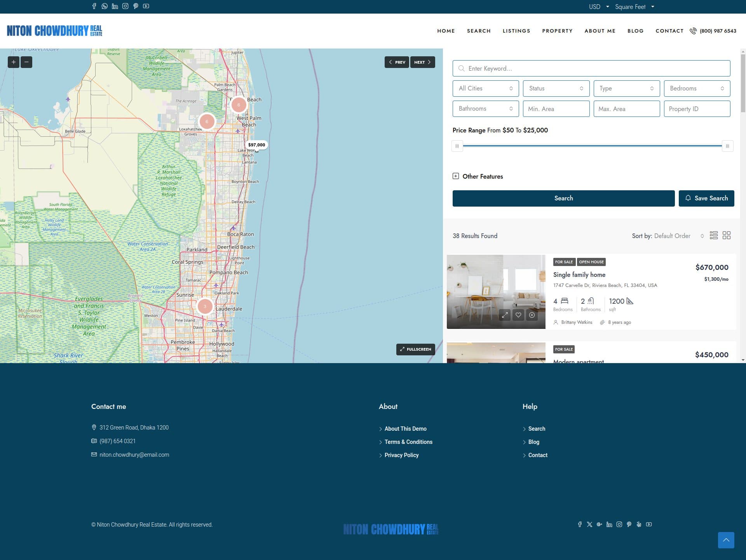Open the Bedrooms dropdown
This screenshot has width=746, height=560.
pyautogui.click(x=697, y=88)
